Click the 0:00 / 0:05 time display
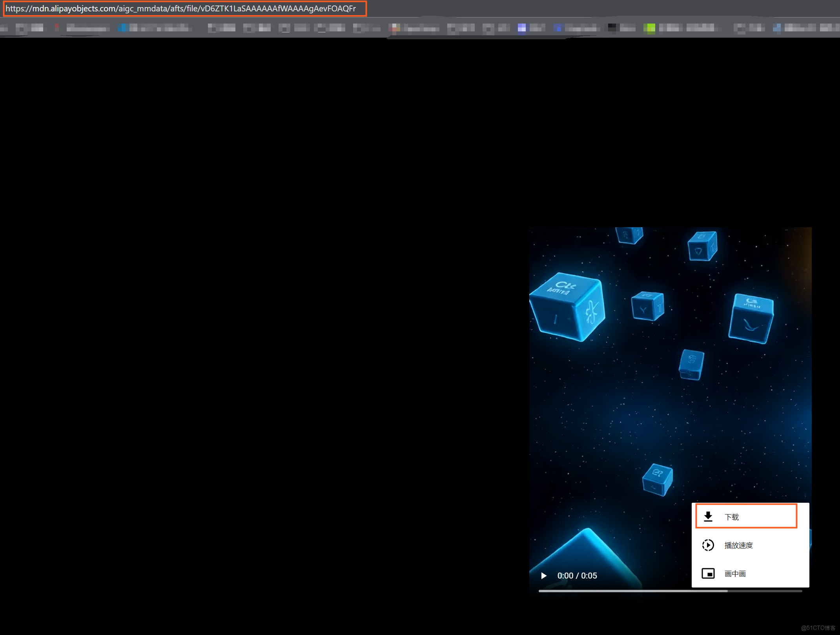The width and height of the screenshot is (840, 635). 577,576
